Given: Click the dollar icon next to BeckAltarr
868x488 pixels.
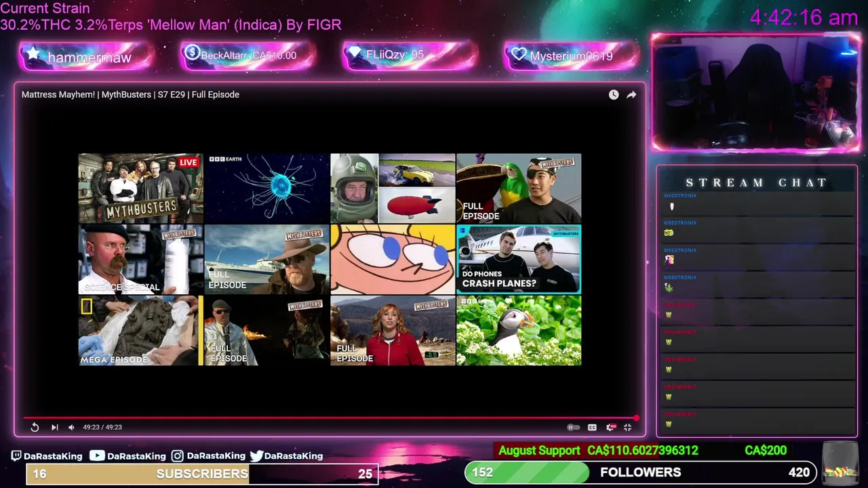Looking at the screenshot, I should tap(192, 53).
